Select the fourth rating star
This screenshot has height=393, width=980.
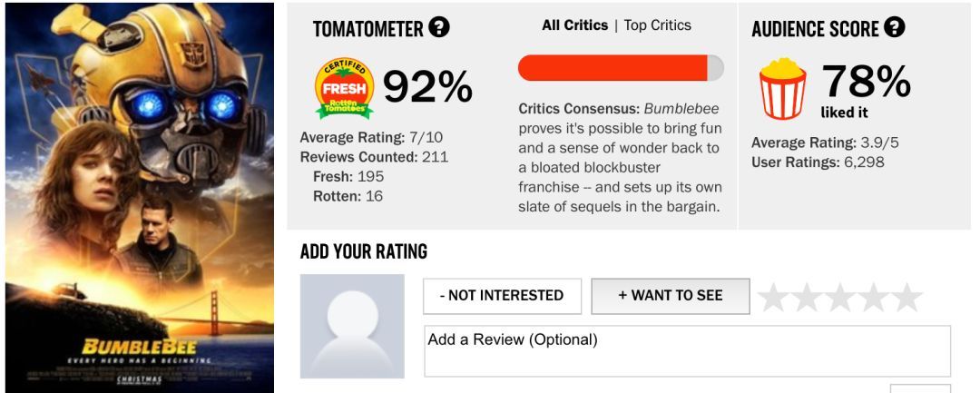pyautogui.click(x=873, y=297)
